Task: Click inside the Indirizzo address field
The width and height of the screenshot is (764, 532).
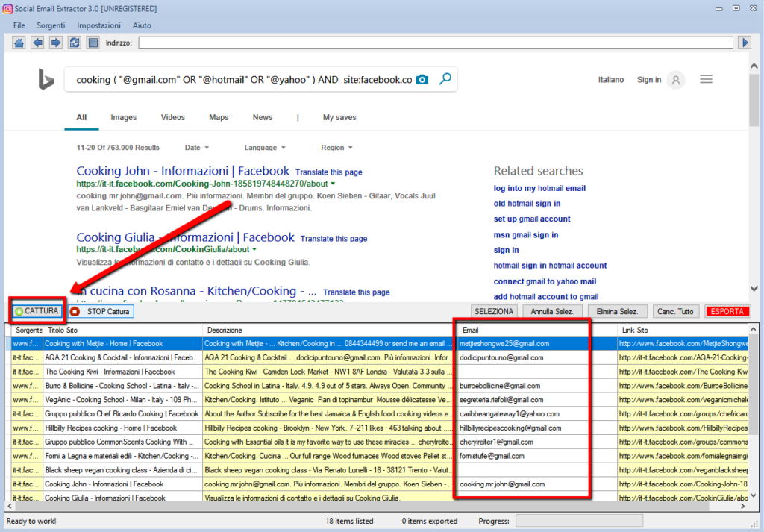Action: (436, 43)
